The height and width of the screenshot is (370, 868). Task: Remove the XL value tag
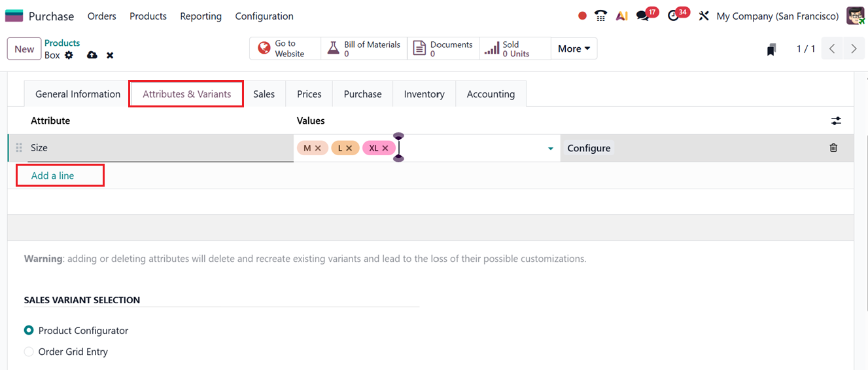tap(385, 149)
